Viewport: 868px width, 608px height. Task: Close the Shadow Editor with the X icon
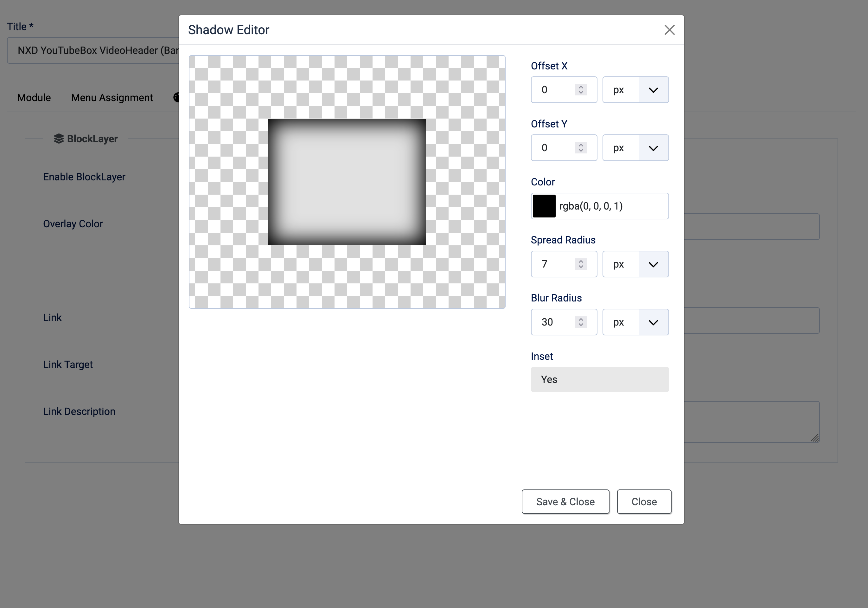coord(669,30)
